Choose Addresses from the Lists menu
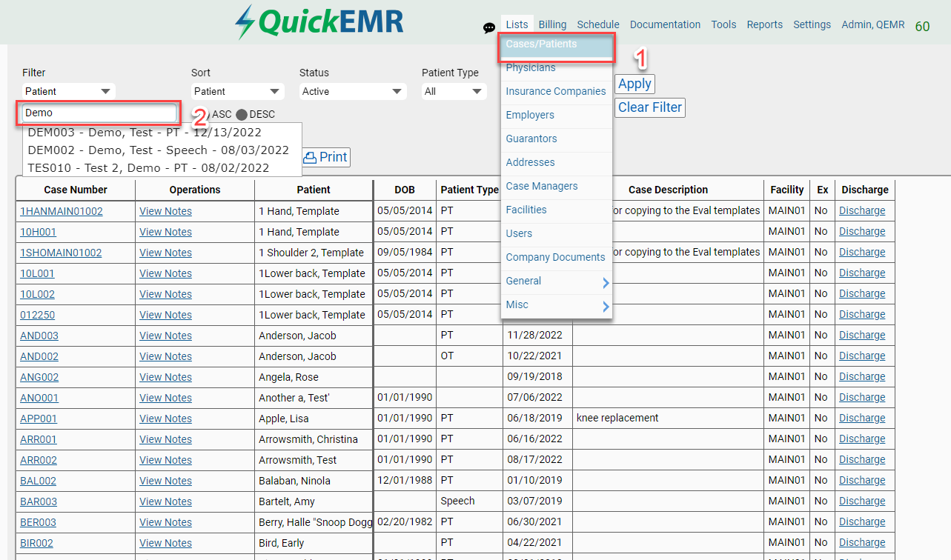The width and height of the screenshot is (951, 560). (557, 163)
